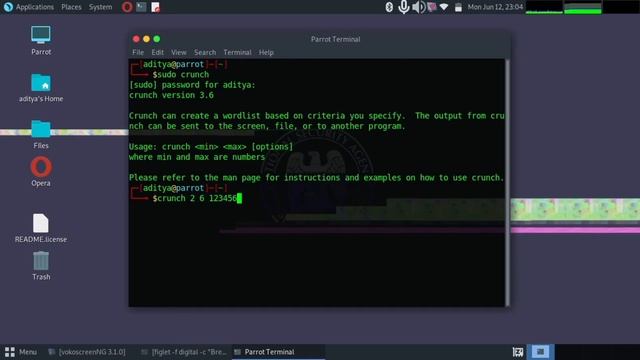Click the 'crunch version 3.6' output line
The width and height of the screenshot is (640, 360).
click(x=171, y=95)
